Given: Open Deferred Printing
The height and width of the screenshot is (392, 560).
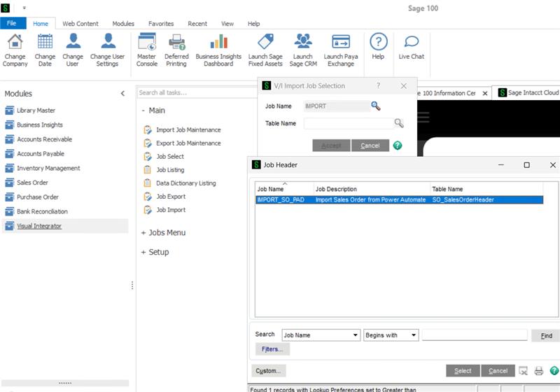Looking at the screenshot, I should click(176, 50).
